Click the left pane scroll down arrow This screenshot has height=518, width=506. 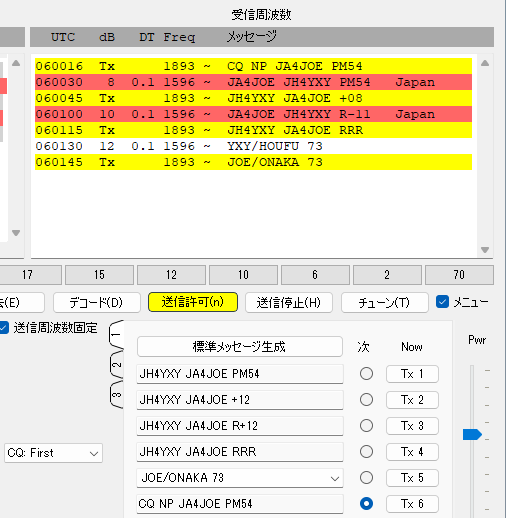pyautogui.click(x=16, y=233)
